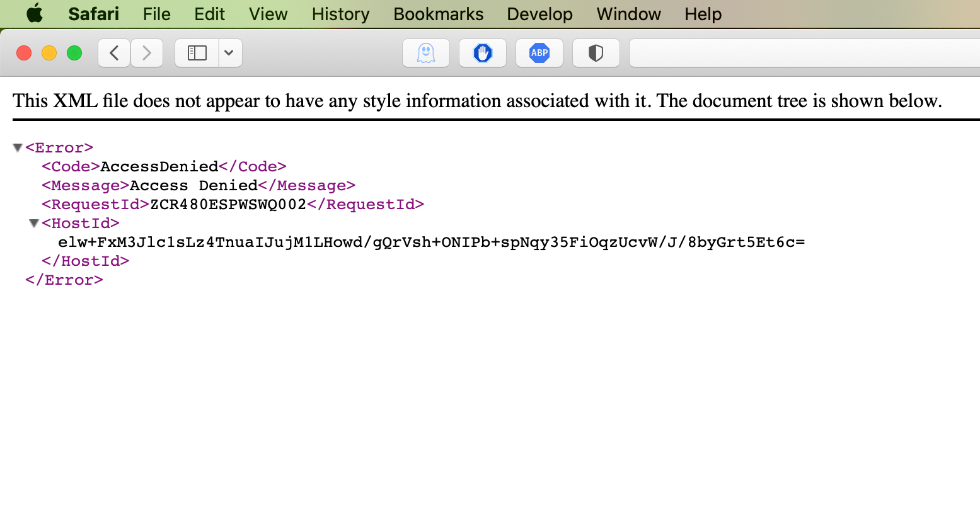Click the forward navigation arrow
This screenshot has width=980, height=509.
pyautogui.click(x=147, y=53)
